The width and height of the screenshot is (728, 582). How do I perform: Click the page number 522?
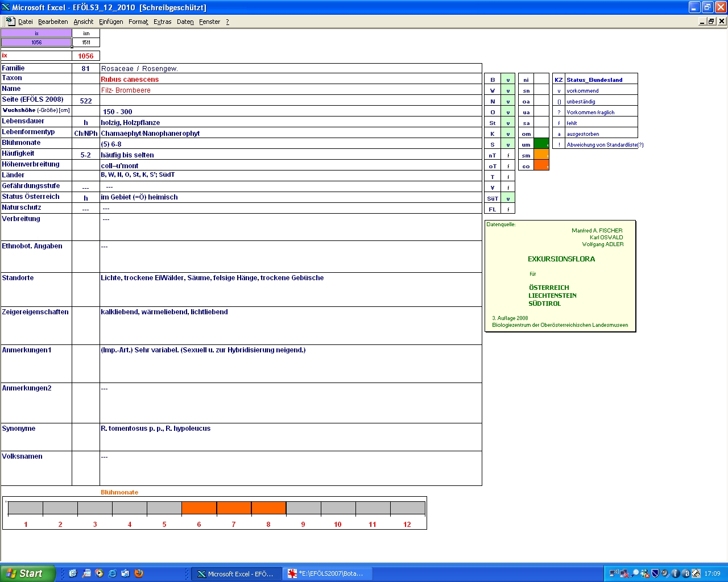[x=86, y=101]
